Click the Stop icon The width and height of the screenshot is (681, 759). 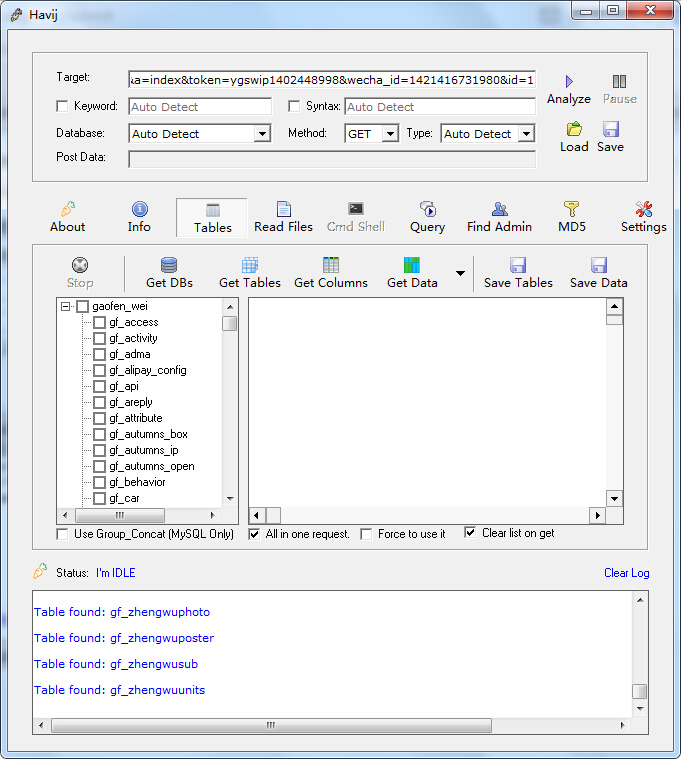click(x=80, y=265)
